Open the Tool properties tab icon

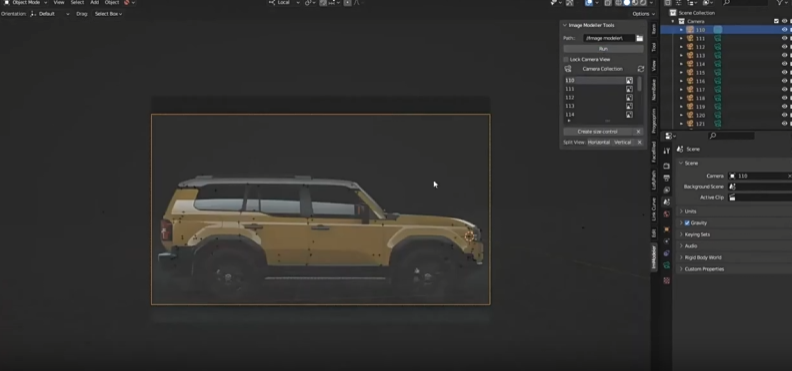(666, 150)
